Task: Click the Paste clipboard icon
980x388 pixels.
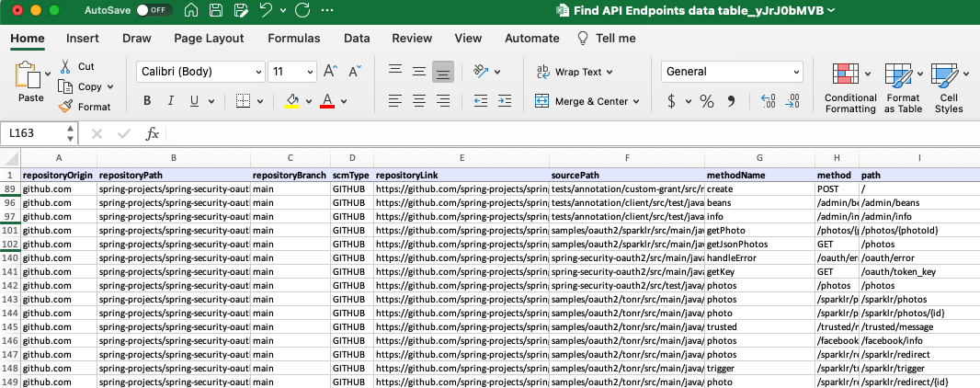Action: [x=27, y=74]
